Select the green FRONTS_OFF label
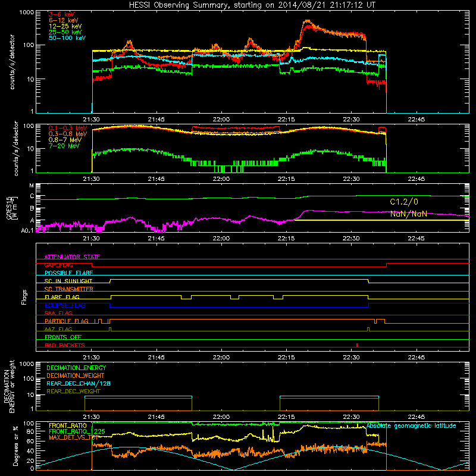Image resolution: width=476 pixels, height=476 pixels. tap(63, 337)
